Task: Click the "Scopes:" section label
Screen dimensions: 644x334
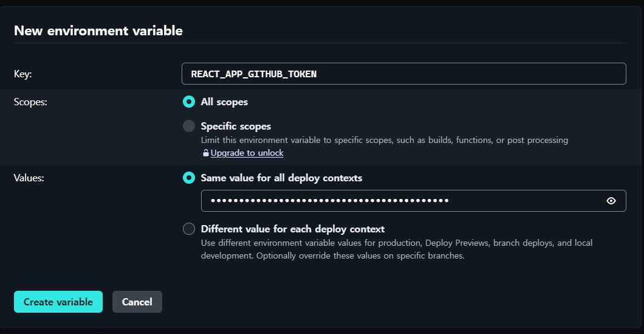Action: 30,102
